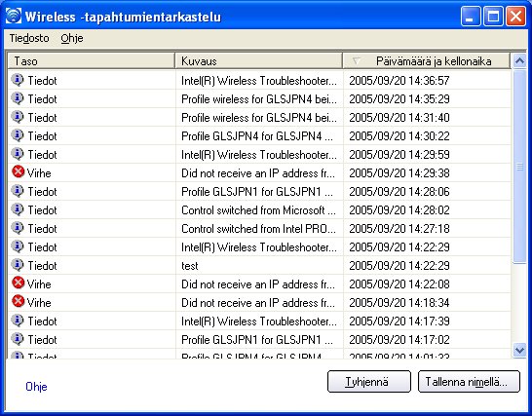Open the Ohje menu

(72, 38)
